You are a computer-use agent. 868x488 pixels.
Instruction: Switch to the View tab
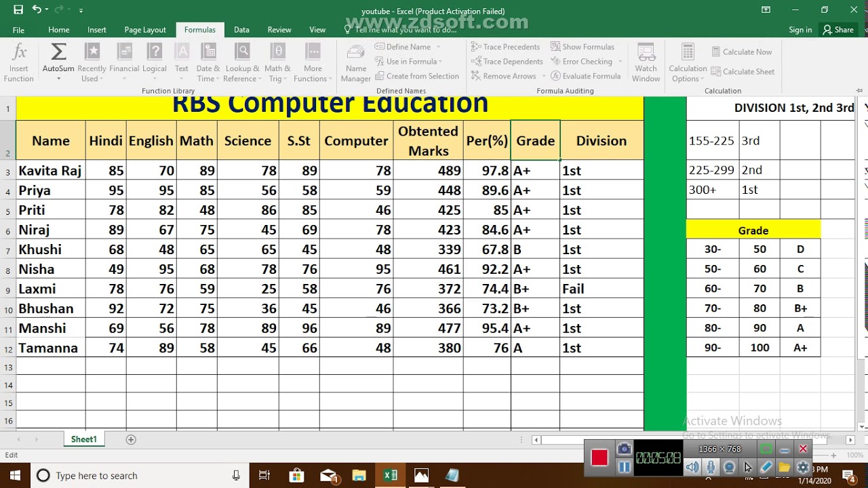point(317,30)
